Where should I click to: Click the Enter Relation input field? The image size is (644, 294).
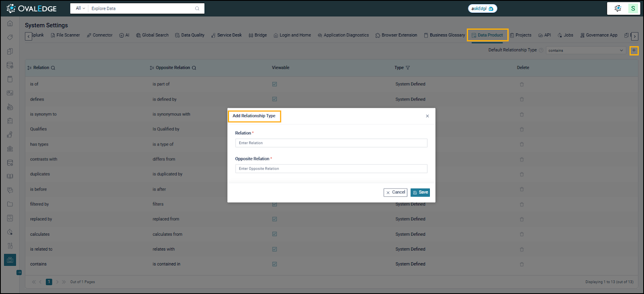pos(331,143)
